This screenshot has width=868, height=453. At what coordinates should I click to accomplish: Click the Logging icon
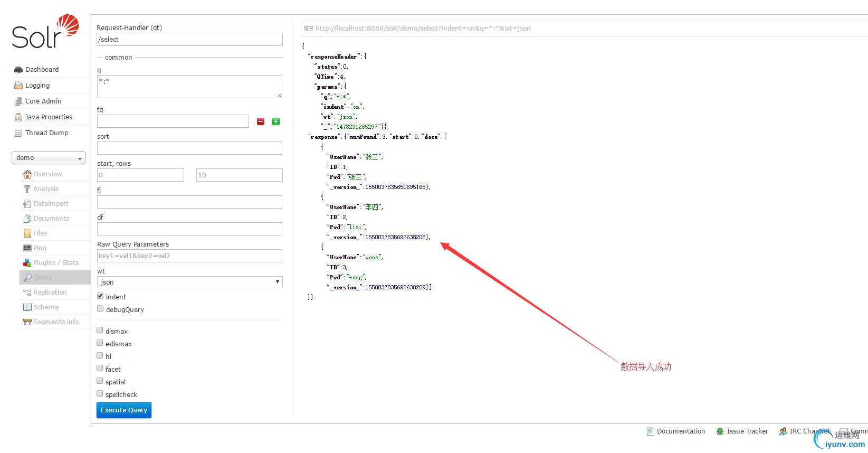click(x=18, y=86)
